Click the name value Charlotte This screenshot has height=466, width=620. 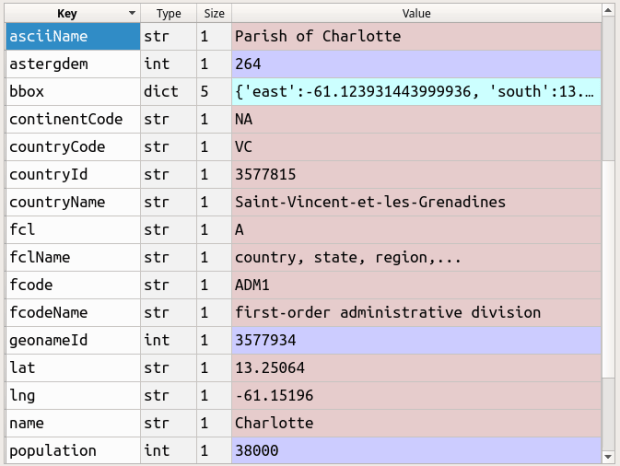point(416,423)
